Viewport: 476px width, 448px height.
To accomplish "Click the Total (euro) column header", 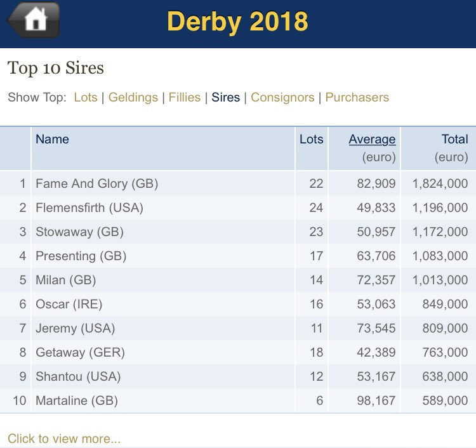I will point(454,140).
